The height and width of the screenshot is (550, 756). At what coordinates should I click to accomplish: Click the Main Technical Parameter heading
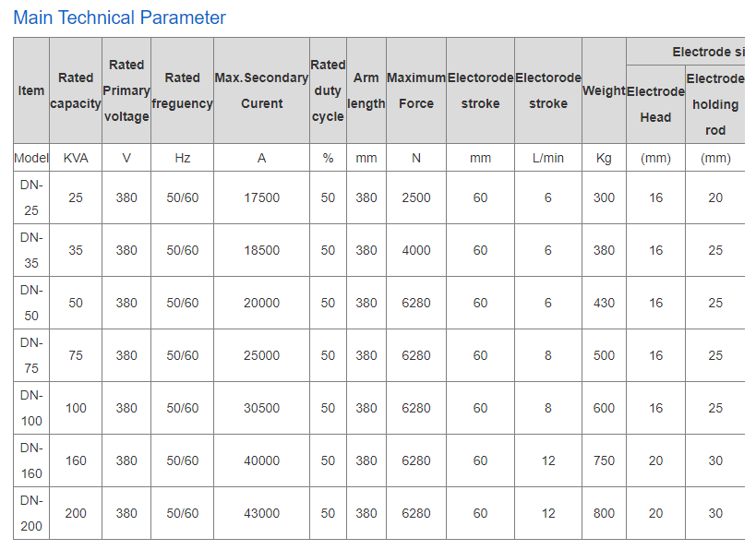point(119,18)
